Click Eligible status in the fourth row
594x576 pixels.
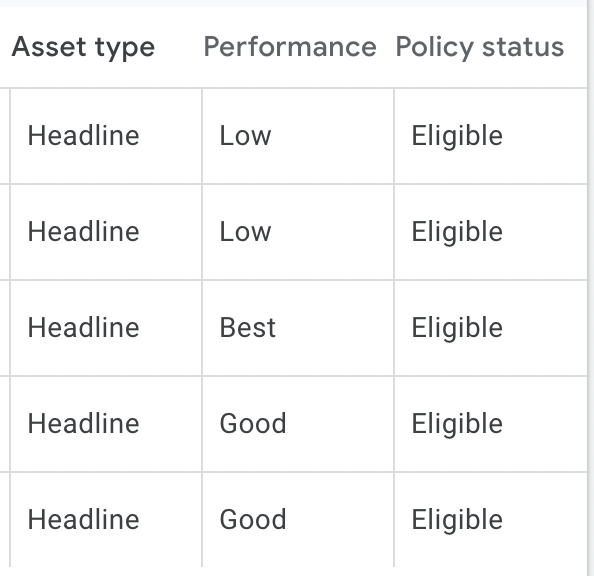[457, 424]
